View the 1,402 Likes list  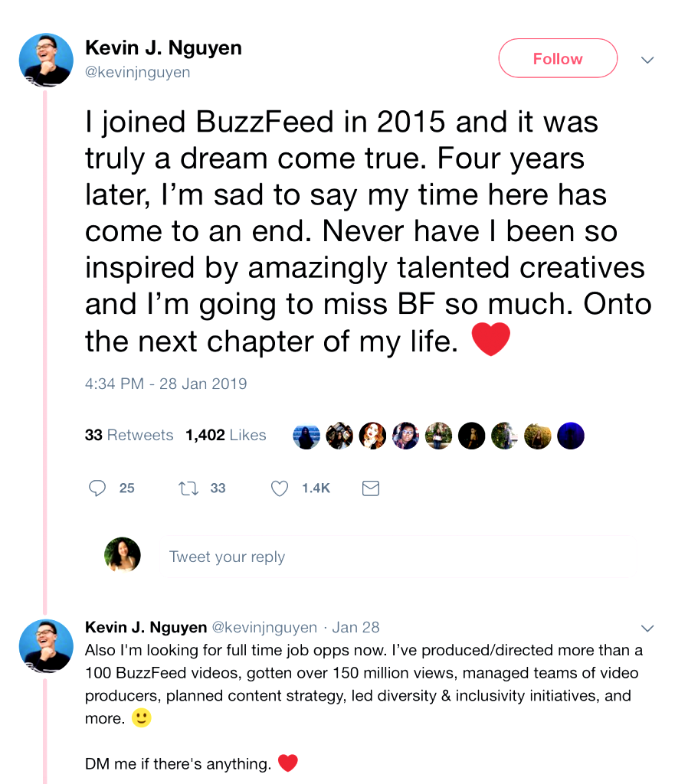tap(226, 436)
